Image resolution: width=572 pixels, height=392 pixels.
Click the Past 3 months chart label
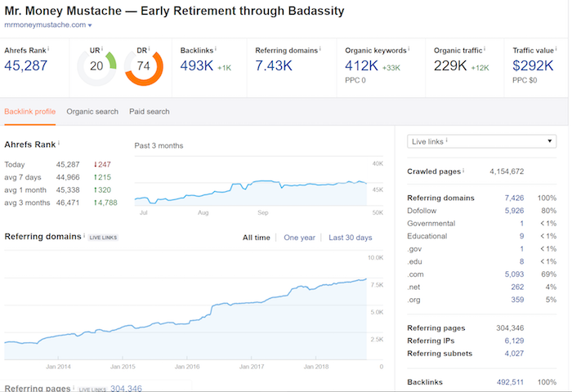(159, 146)
